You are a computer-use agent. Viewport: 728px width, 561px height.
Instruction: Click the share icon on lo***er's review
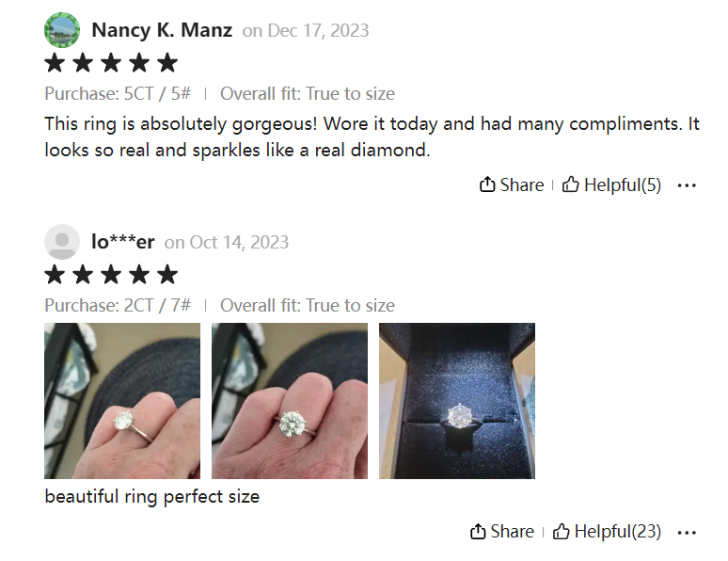[479, 532]
